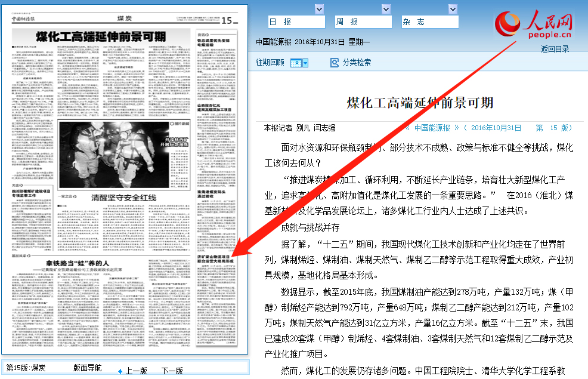Open 往期回顾 calendar icon
This screenshot has width=588, height=379.
click(x=296, y=63)
